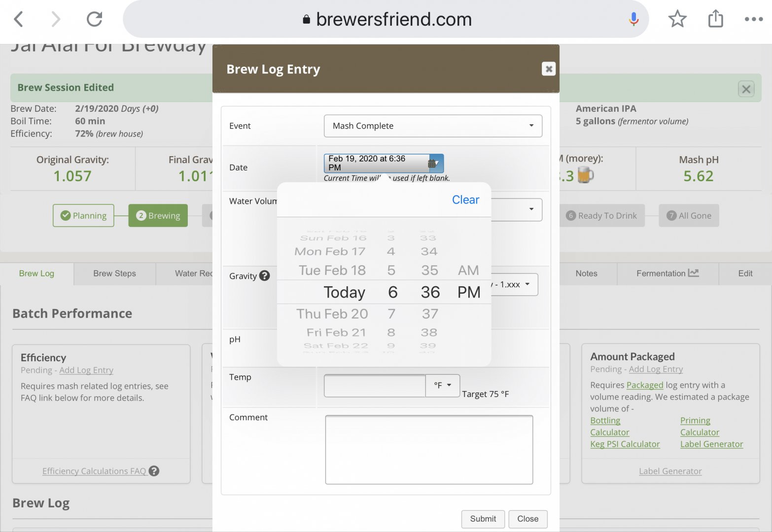Open the share sheet icon

[x=715, y=19]
